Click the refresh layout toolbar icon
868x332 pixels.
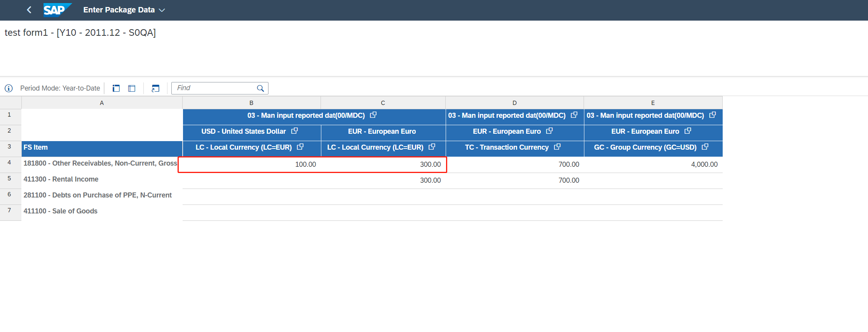[155, 88]
